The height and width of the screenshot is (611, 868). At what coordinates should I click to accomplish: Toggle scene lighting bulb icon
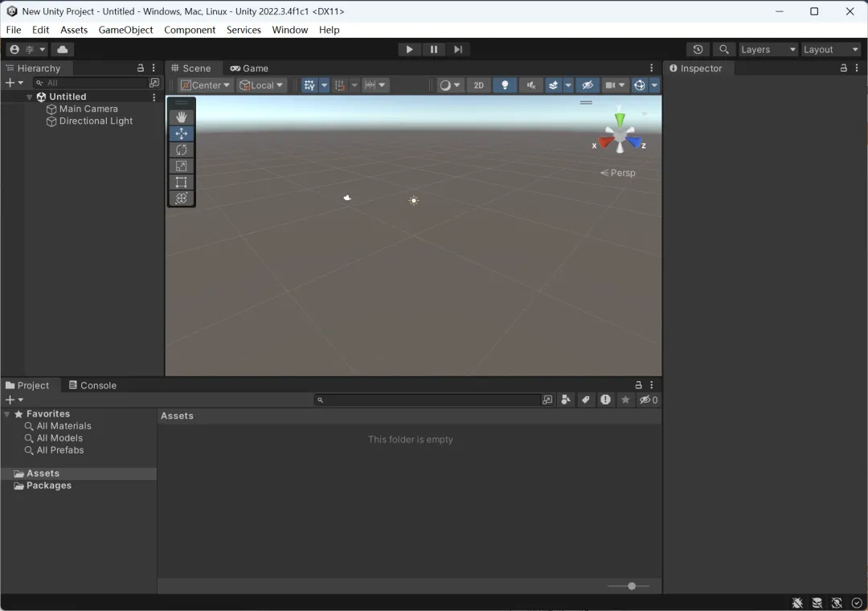pyautogui.click(x=505, y=85)
